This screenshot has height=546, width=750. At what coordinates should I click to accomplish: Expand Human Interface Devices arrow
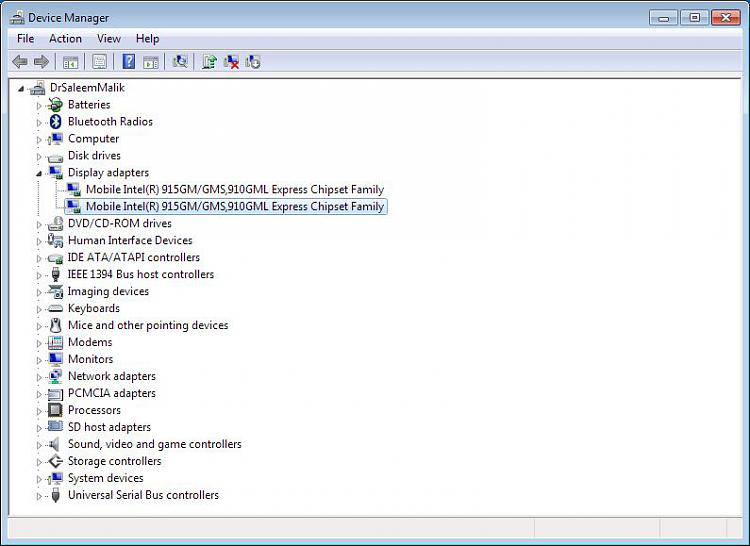39,241
